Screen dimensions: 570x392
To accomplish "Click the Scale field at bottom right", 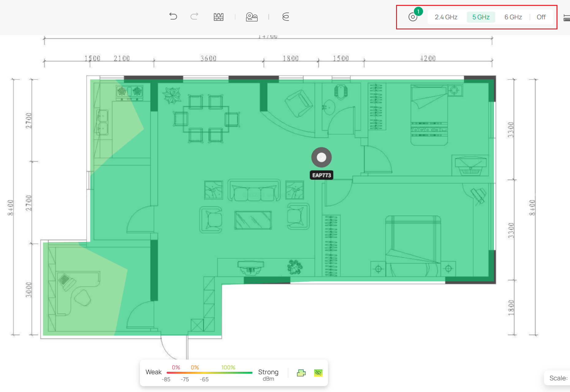I will [x=559, y=378].
